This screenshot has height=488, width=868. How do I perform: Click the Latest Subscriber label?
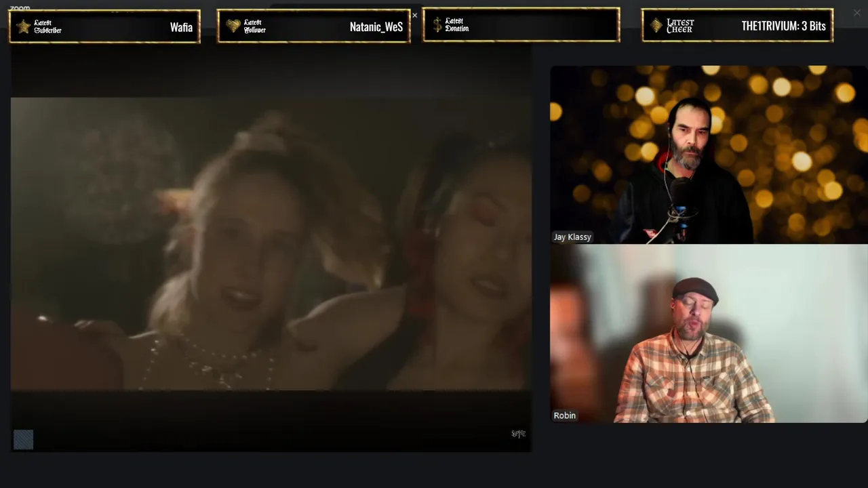[x=47, y=27]
